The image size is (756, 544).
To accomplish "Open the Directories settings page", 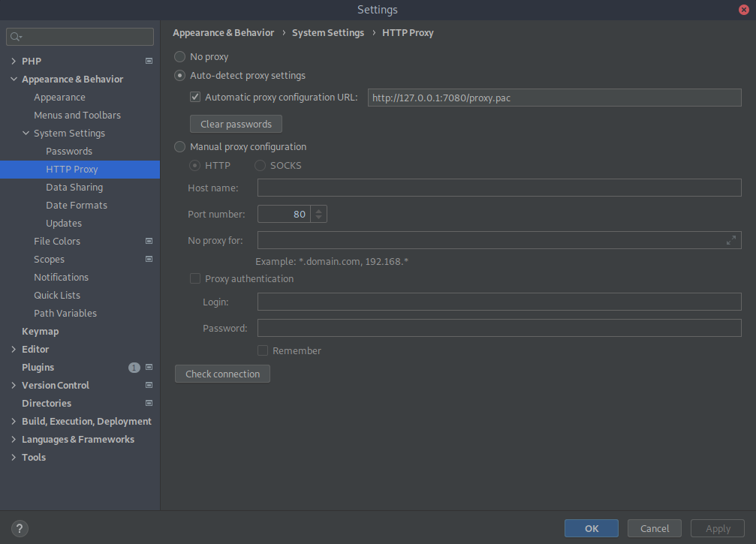I will pyautogui.click(x=47, y=403).
